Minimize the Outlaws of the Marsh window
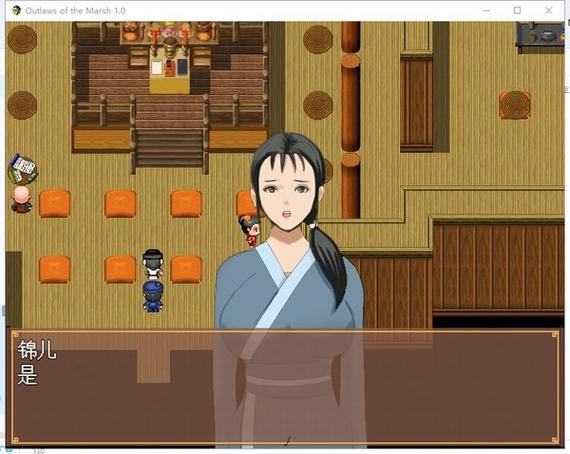The height and width of the screenshot is (454, 570). click(x=486, y=11)
